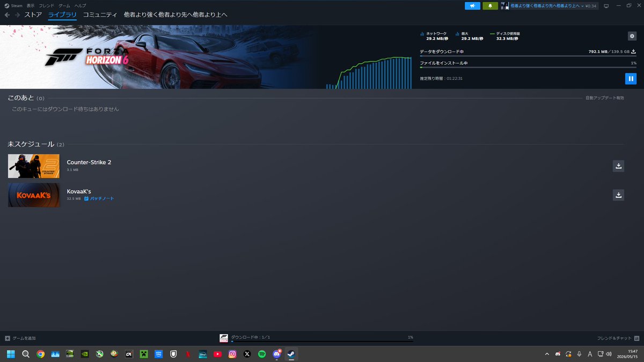Open the ストア tab
Image resolution: width=644 pixels, height=362 pixels.
(x=33, y=14)
